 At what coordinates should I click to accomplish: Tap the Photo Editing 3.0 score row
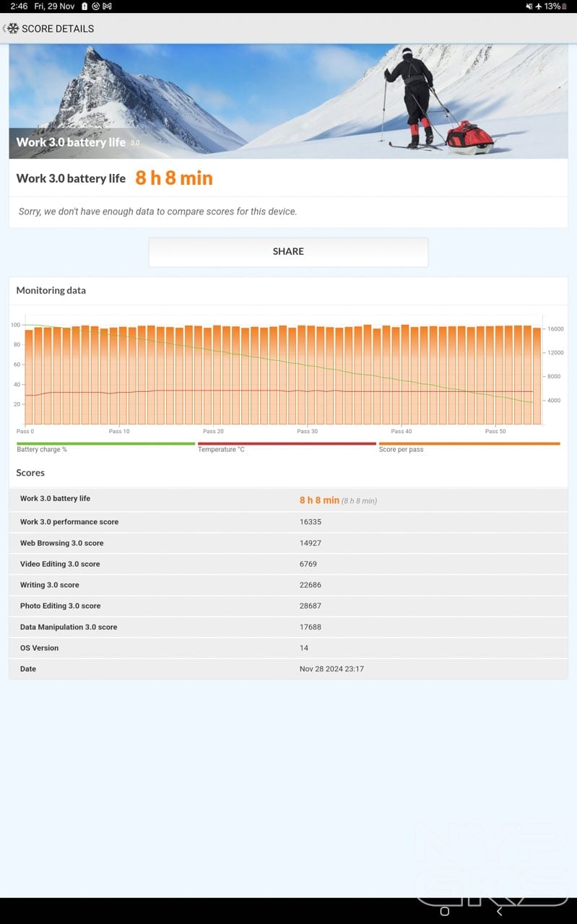pyautogui.click(x=288, y=606)
